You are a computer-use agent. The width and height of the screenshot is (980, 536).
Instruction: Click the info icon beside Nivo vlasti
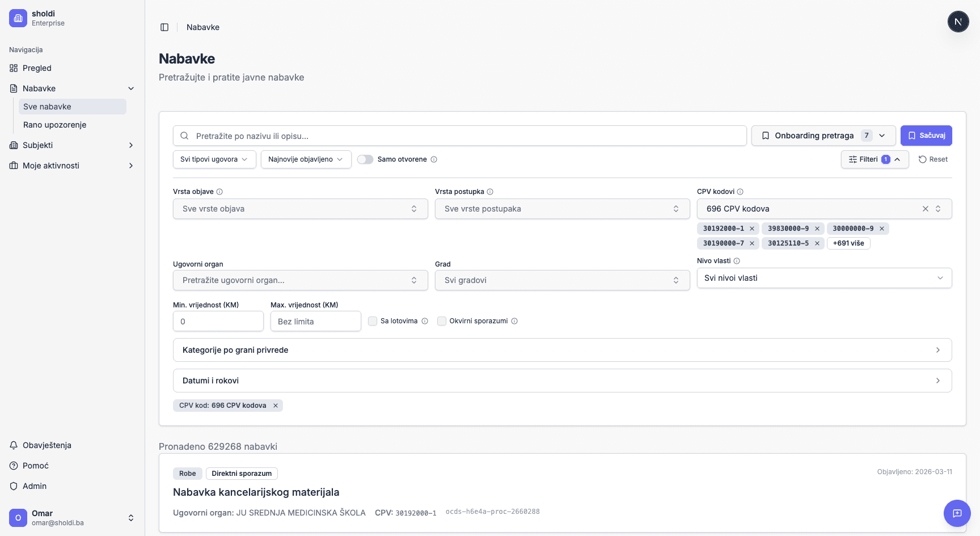pyautogui.click(x=737, y=261)
